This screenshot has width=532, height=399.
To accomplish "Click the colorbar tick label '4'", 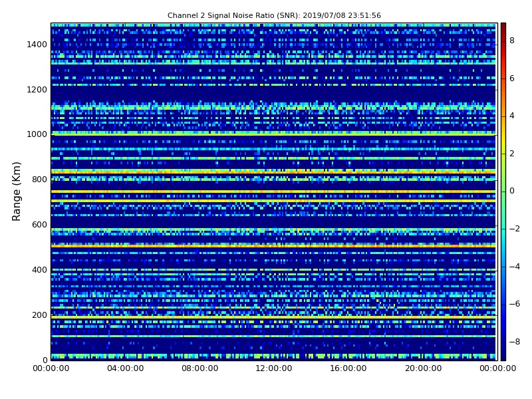I will 512,116.
